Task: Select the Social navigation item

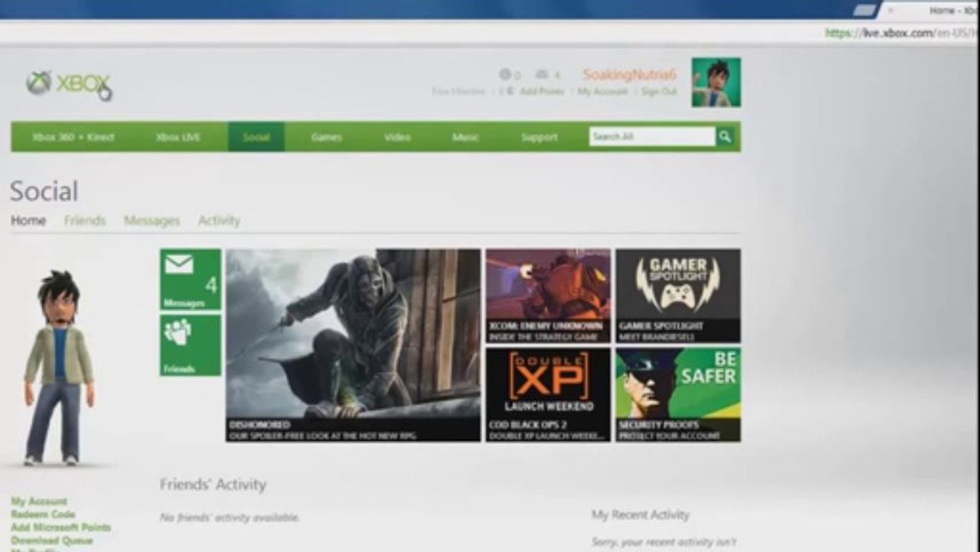Action: coord(256,136)
